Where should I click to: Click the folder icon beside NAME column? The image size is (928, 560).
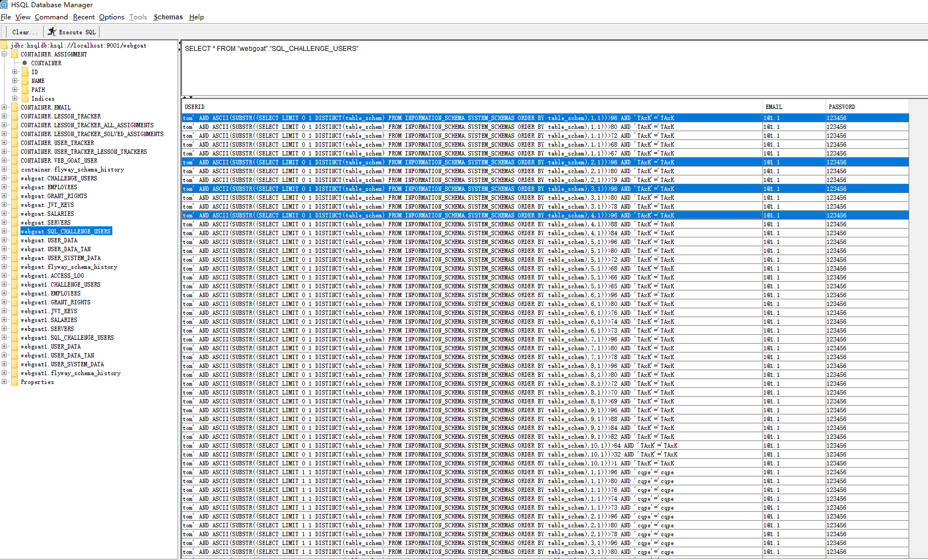coord(24,81)
